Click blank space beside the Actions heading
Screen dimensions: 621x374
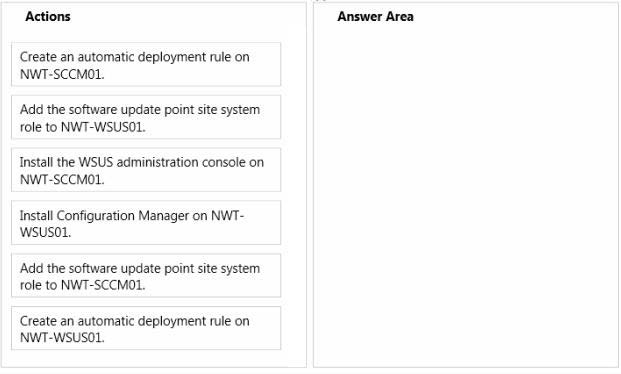pyautogui.click(x=186, y=17)
